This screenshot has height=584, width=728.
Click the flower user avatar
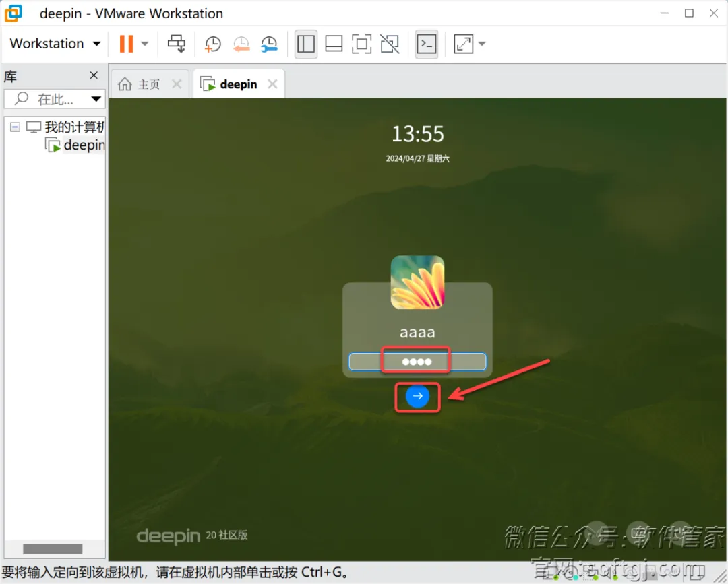coord(417,282)
